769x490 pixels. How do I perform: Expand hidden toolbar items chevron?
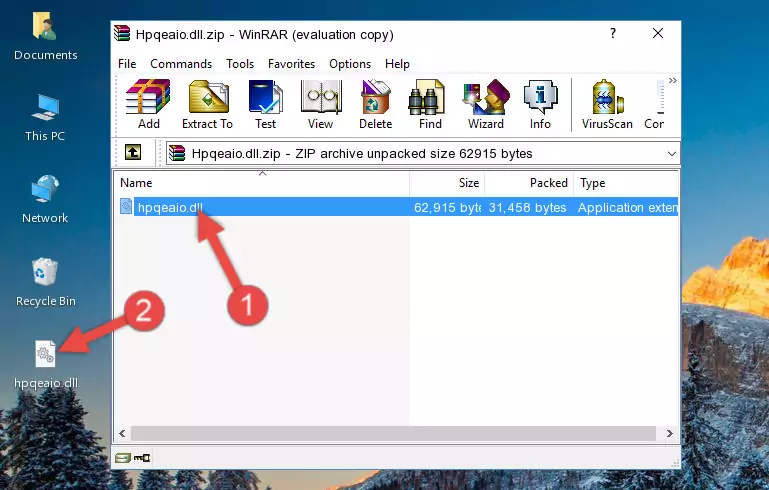point(672,80)
